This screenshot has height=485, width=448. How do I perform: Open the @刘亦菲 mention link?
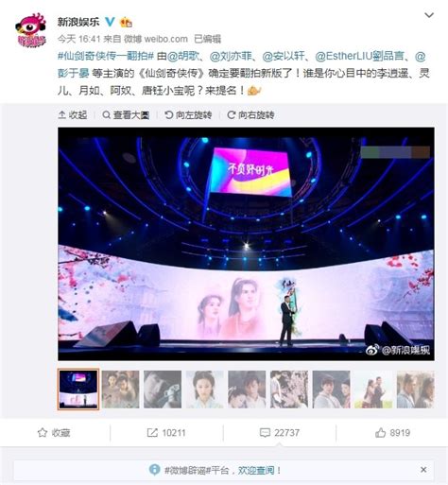[x=231, y=56]
